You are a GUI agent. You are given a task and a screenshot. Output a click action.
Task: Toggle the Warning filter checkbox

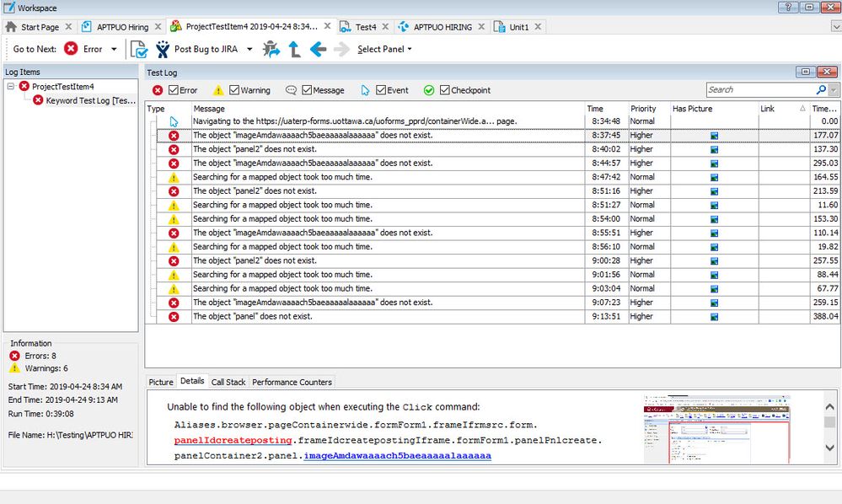(233, 90)
